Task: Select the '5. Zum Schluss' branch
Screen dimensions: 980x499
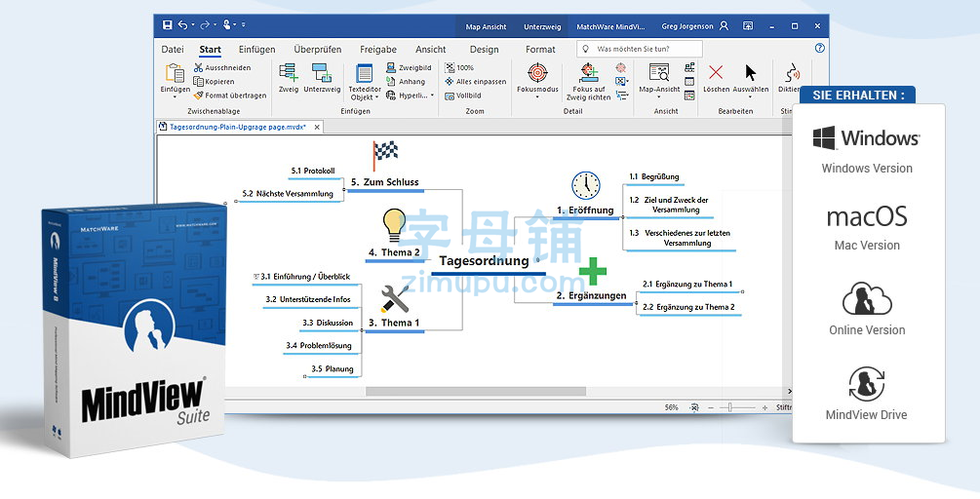Action: tap(384, 182)
